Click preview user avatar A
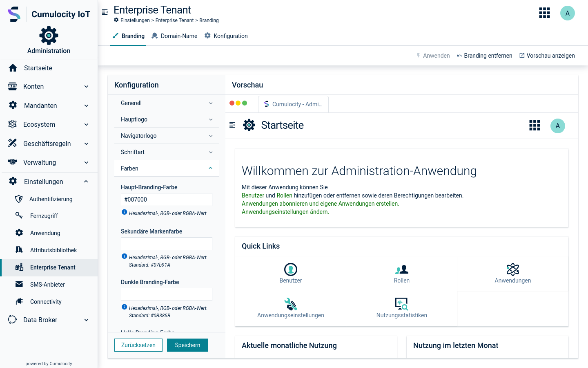This screenshot has height=368, width=588. (558, 126)
